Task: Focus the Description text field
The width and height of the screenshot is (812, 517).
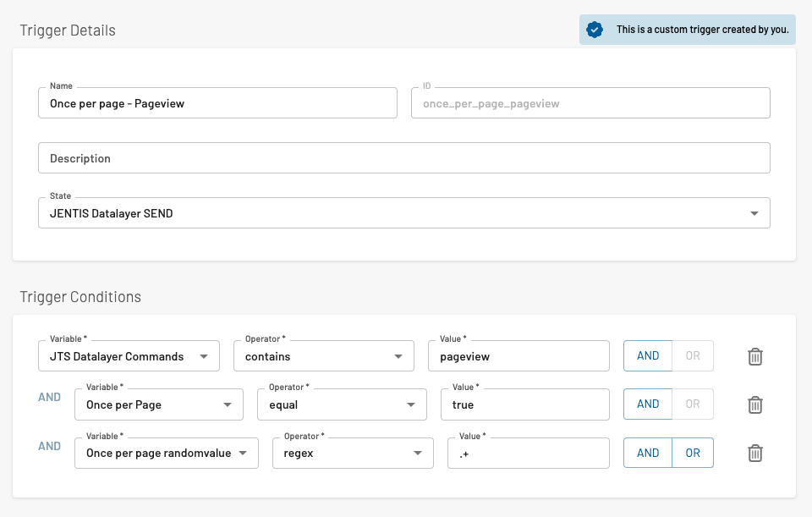Action: pos(403,158)
